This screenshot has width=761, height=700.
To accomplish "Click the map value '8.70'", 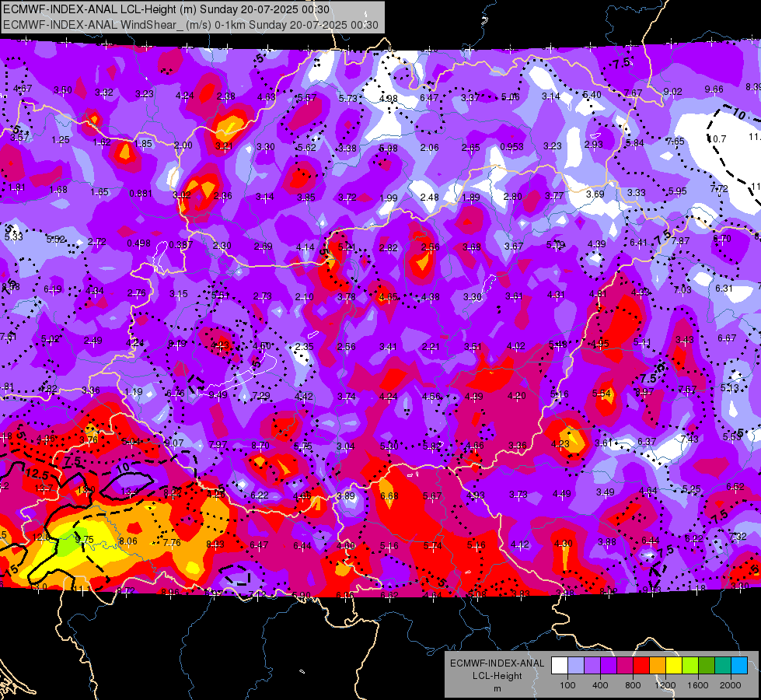I will tap(260, 445).
